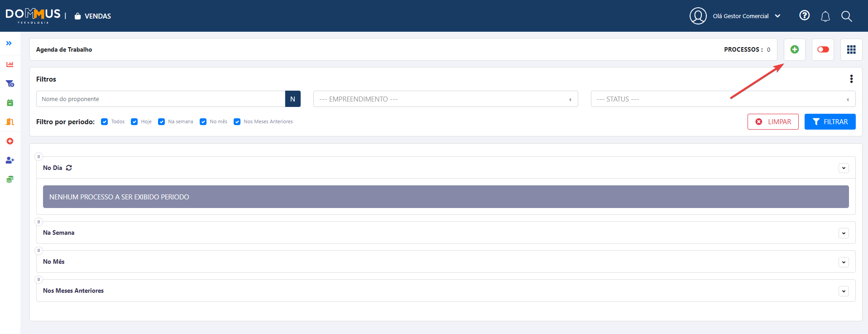
Task: Open the Filtros three-dot options menu
Action: [851, 79]
